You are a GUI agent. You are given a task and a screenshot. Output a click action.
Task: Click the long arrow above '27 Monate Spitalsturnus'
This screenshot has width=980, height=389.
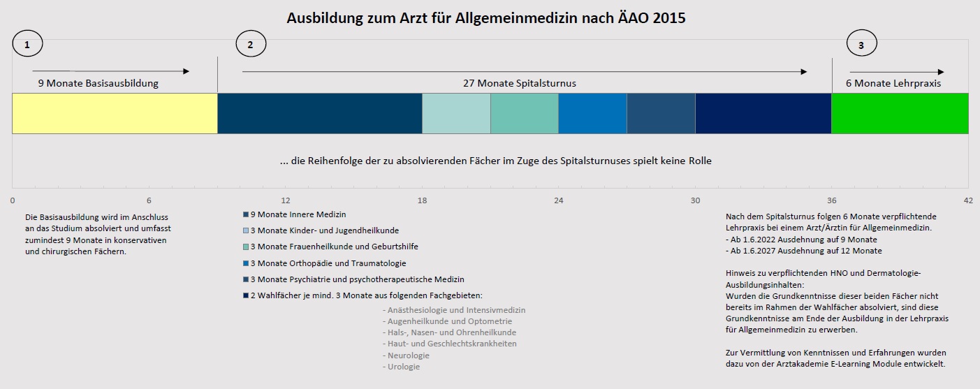tap(524, 71)
